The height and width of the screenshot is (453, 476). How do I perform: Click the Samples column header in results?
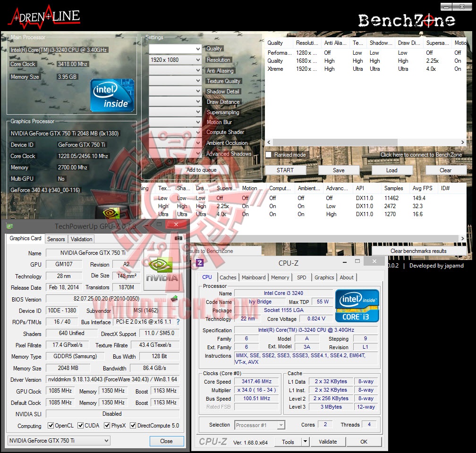pos(394,188)
